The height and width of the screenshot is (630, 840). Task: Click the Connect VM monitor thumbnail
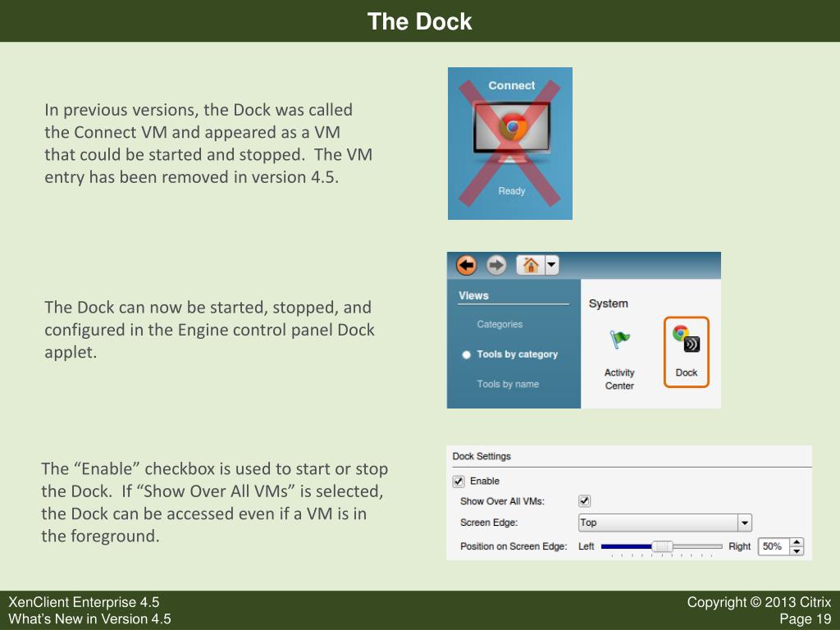pos(511,130)
